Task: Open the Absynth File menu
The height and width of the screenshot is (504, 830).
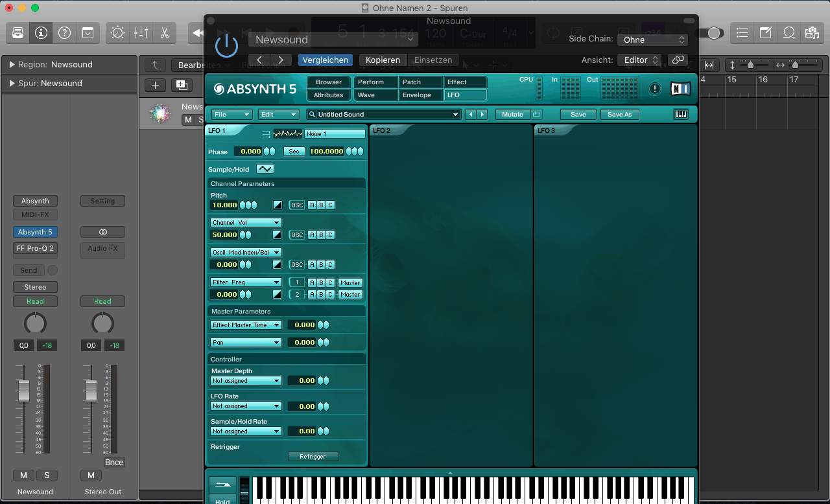Action: pyautogui.click(x=231, y=115)
